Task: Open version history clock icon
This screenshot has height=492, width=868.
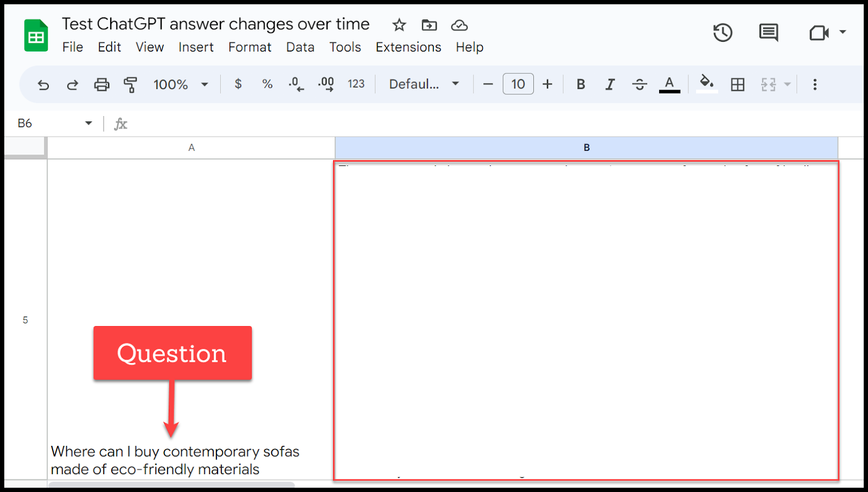Action: (723, 33)
